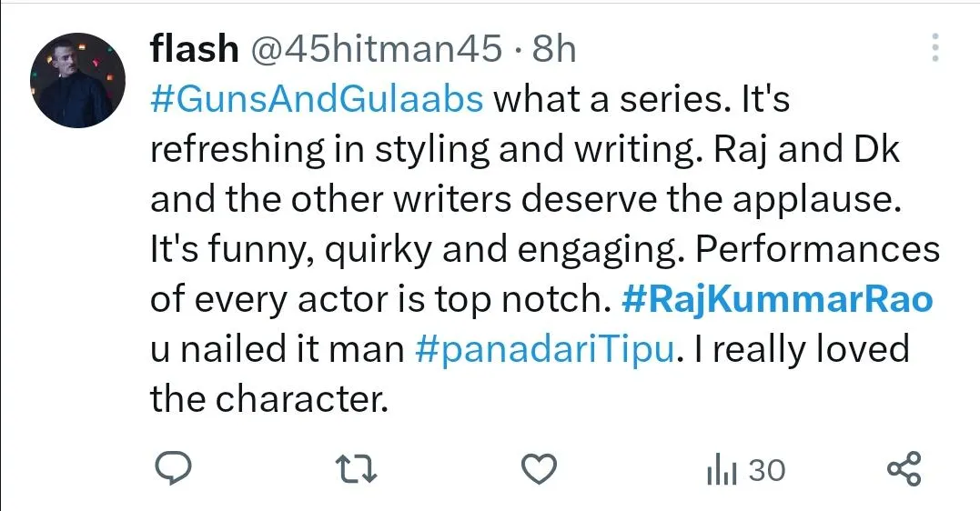The height and width of the screenshot is (511, 980).
Task: Open the tweet via the 8h timestamp
Action: (x=554, y=48)
